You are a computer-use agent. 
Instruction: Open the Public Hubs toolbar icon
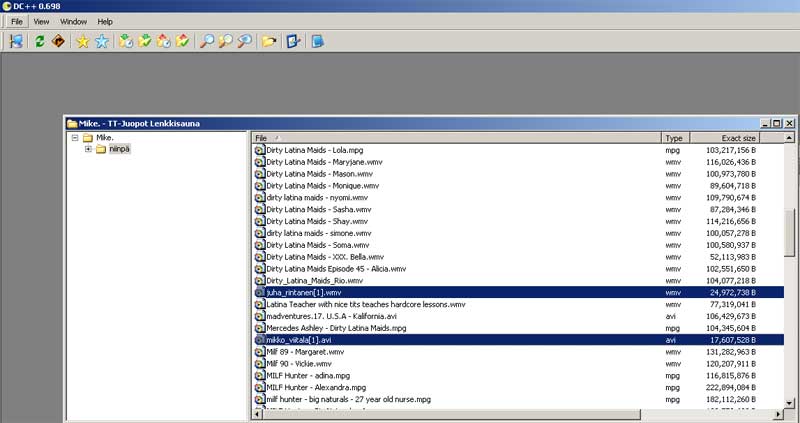16,41
